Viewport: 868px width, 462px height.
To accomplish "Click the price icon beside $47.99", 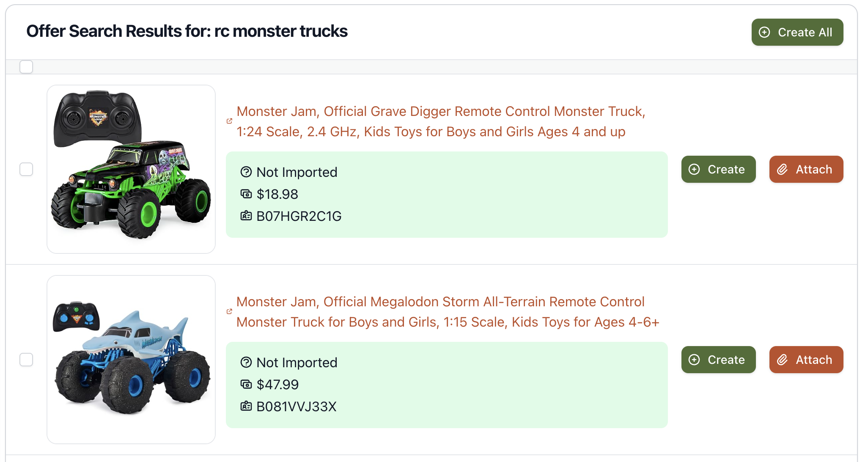I will point(246,384).
